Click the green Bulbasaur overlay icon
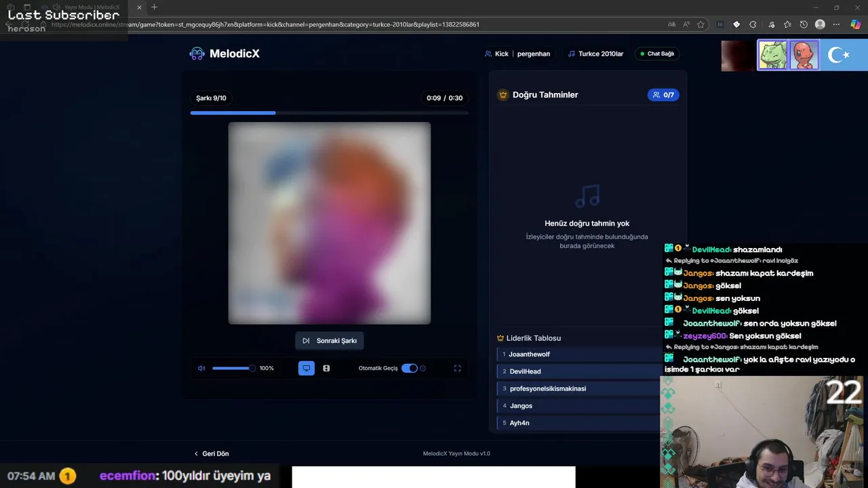 [772, 55]
